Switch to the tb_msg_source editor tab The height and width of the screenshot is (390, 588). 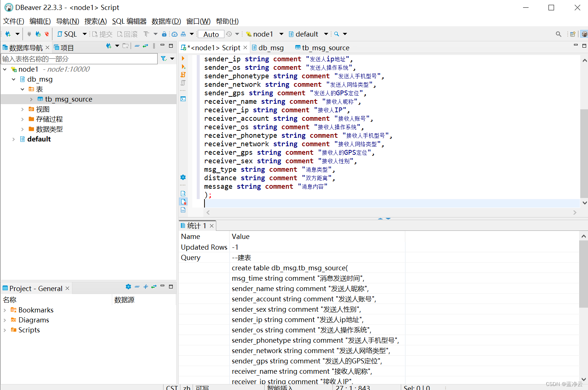(x=322, y=48)
